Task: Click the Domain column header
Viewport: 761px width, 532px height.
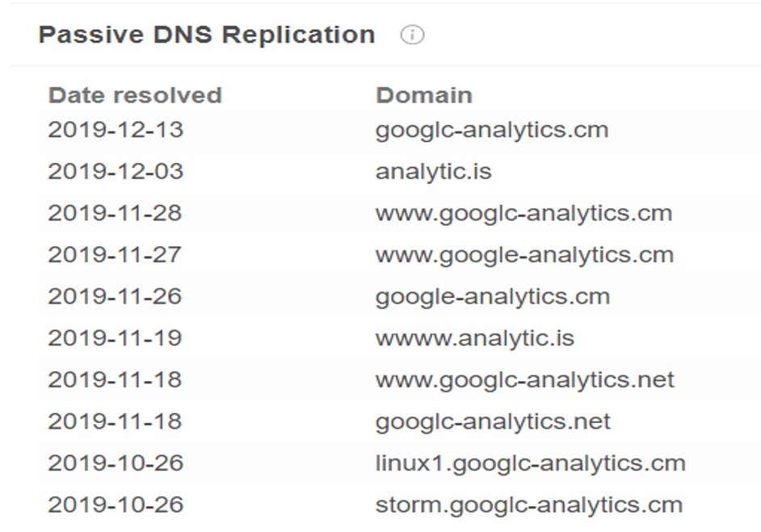Action: pyautogui.click(x=423, y=95)
